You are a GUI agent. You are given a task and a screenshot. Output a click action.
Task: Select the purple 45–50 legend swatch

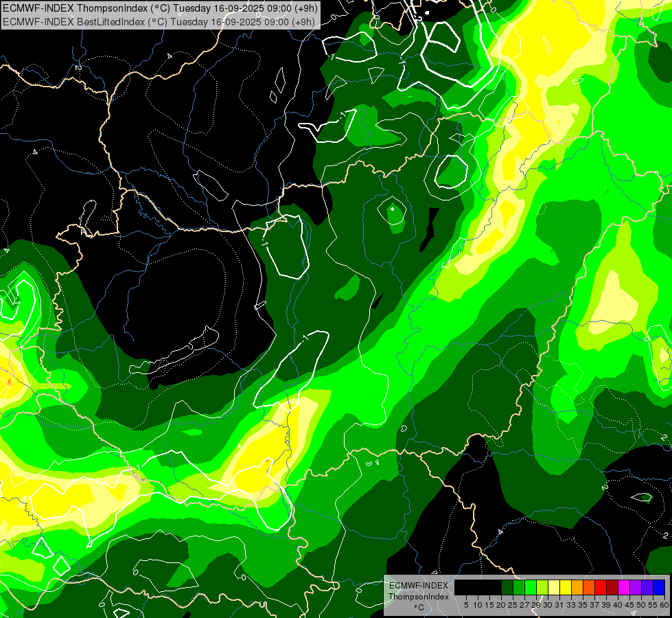click(636, 588)
